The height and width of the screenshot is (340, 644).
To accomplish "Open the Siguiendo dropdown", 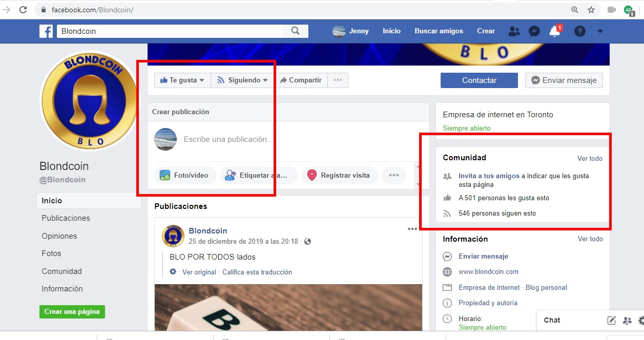I will click(242, 80).
